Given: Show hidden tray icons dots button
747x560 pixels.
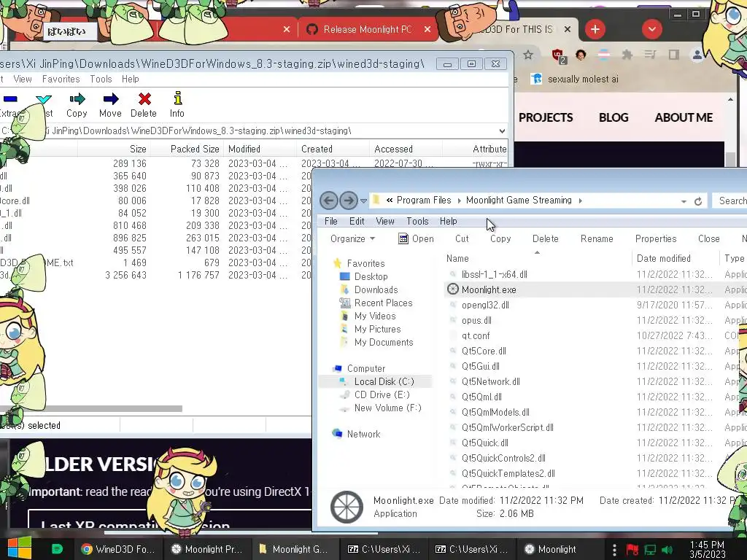Looking at the screenshot, I should tap(614, 550).
